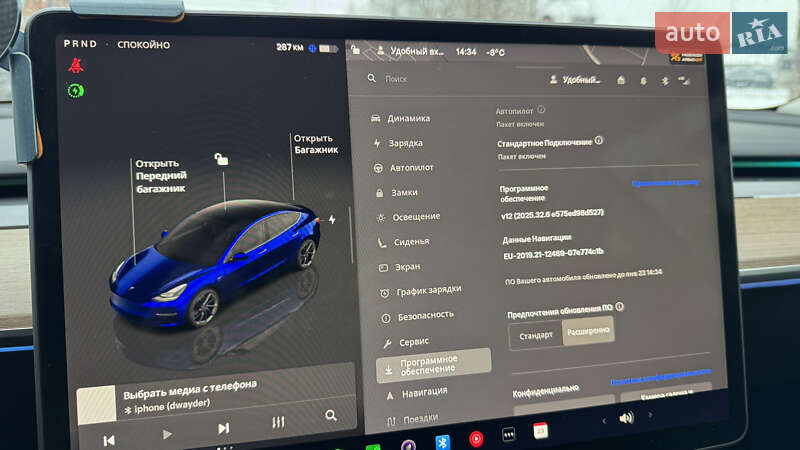Select the Программное обеспечение menu item

[x=433, y=365]
